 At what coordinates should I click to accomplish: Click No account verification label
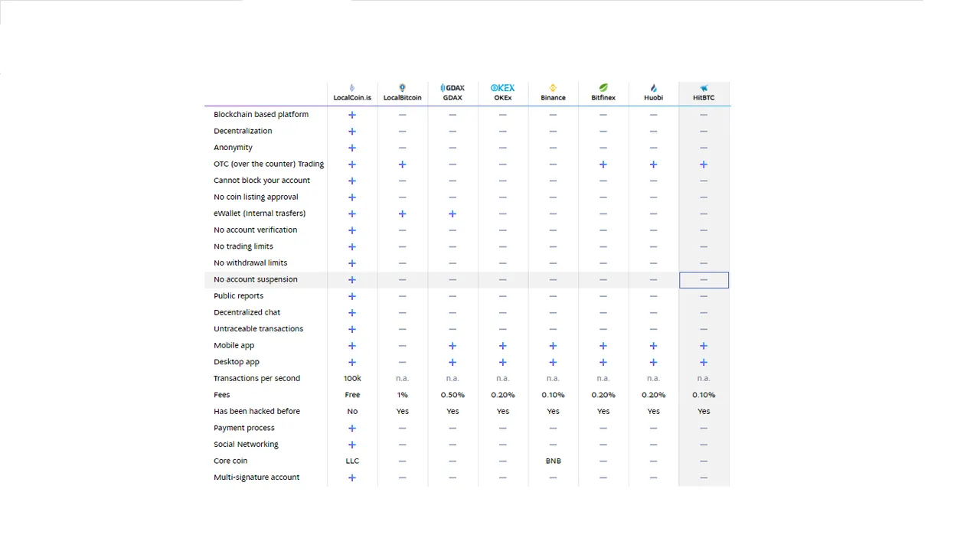coord(256,230)
